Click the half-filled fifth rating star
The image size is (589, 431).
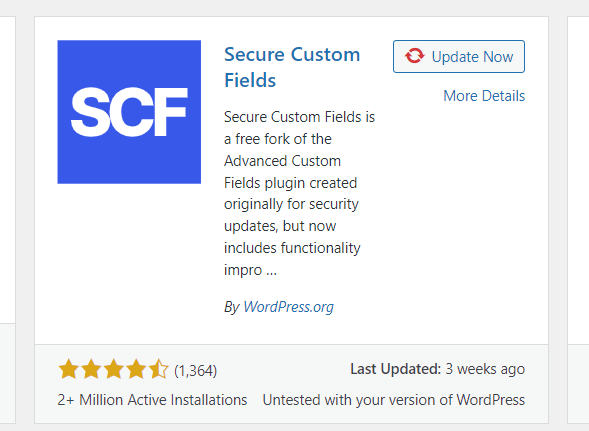click(159, 369)
